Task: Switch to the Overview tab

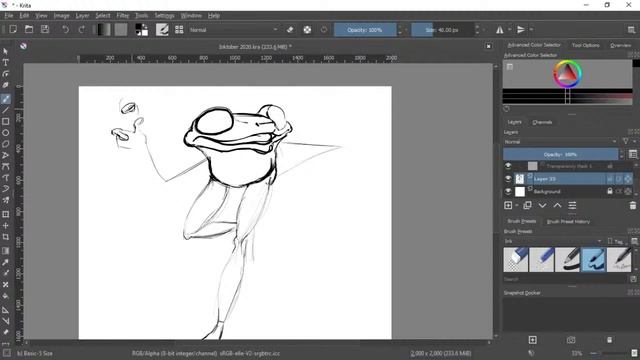Action: [620, 45]
